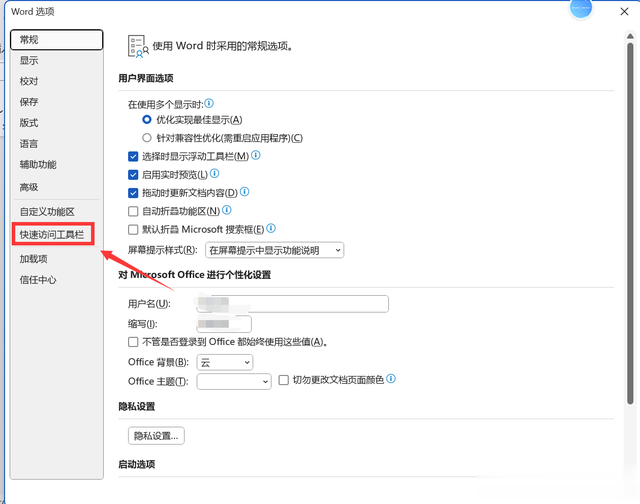The height and width of the screenshot is (504, 640).
Task: Open 信任中心 category
Action: [57, 280]
